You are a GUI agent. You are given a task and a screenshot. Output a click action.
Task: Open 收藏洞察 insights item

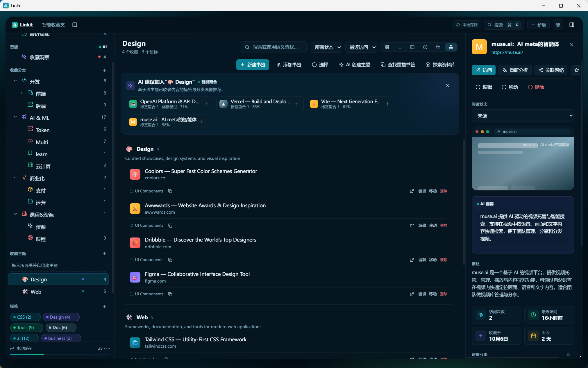pyautogui.click(x=58, y=57)
